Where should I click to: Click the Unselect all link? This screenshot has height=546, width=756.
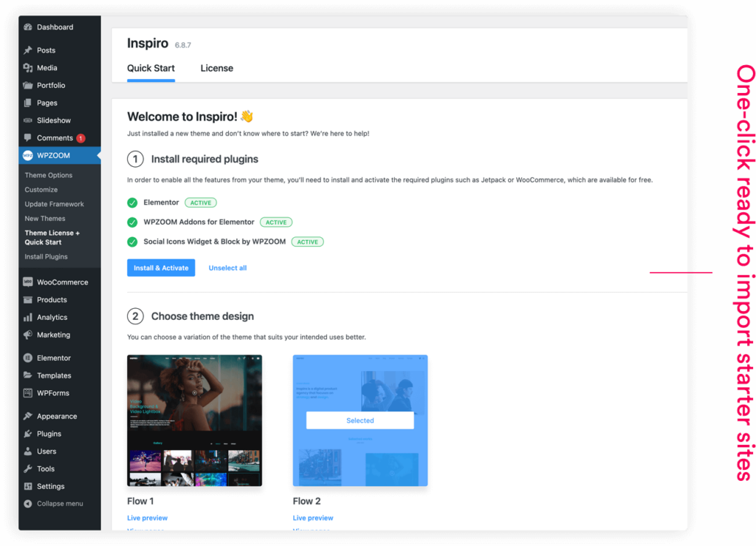pyautogui.click(x=227, y=267)
